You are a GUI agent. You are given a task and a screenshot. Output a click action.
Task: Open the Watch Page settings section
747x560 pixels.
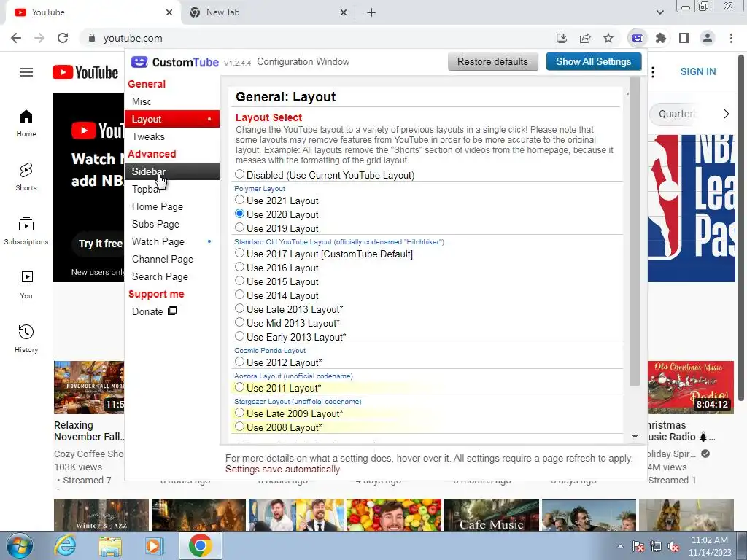click(x=172, y=241)
